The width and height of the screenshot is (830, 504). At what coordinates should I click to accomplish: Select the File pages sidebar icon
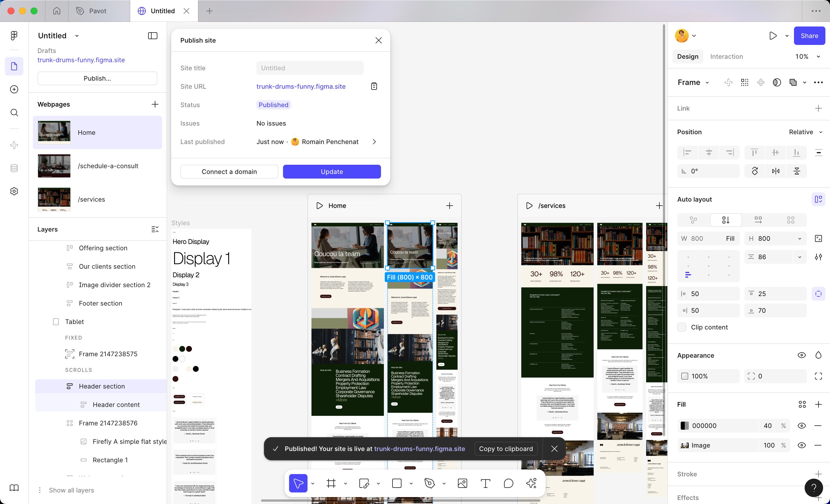(14, 66)
